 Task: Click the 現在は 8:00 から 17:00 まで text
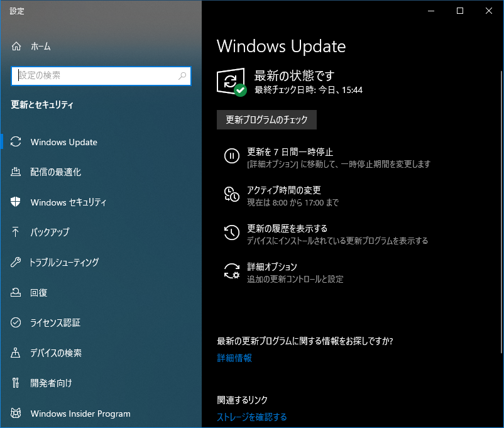click(x=292, y=202)
